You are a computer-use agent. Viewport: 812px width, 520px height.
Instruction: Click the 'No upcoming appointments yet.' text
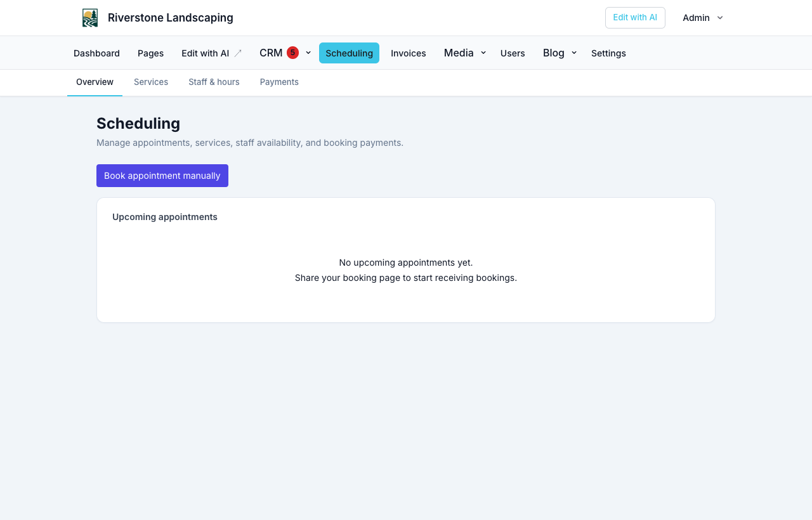(406, 263)
